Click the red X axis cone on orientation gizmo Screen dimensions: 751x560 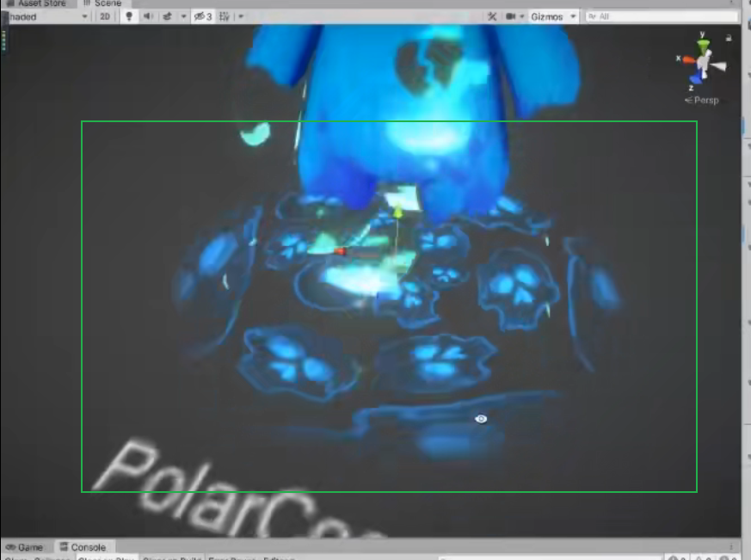(x=689, y=60)
